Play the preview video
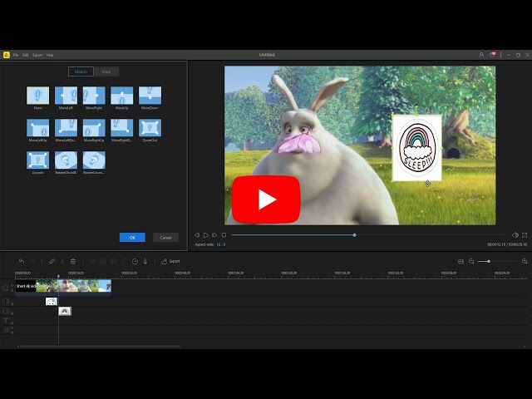Viewport: 532px width, 399px height. (206, 234)
